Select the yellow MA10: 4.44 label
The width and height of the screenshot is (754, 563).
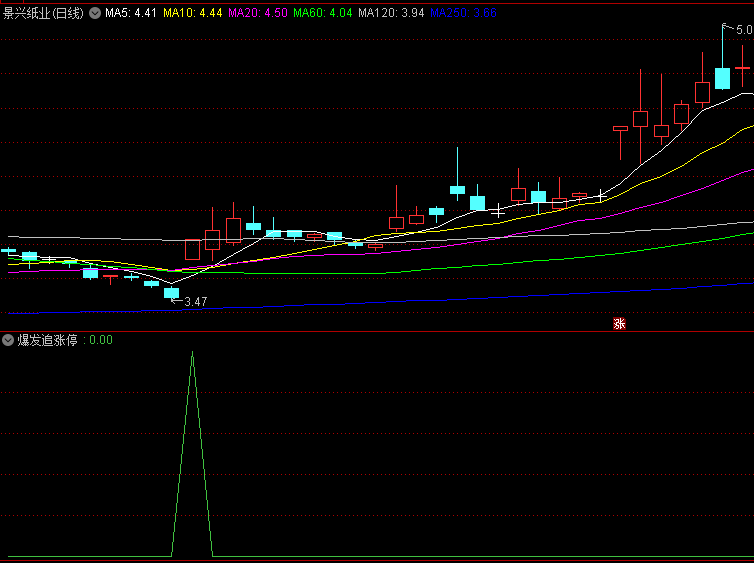[193, 13]
